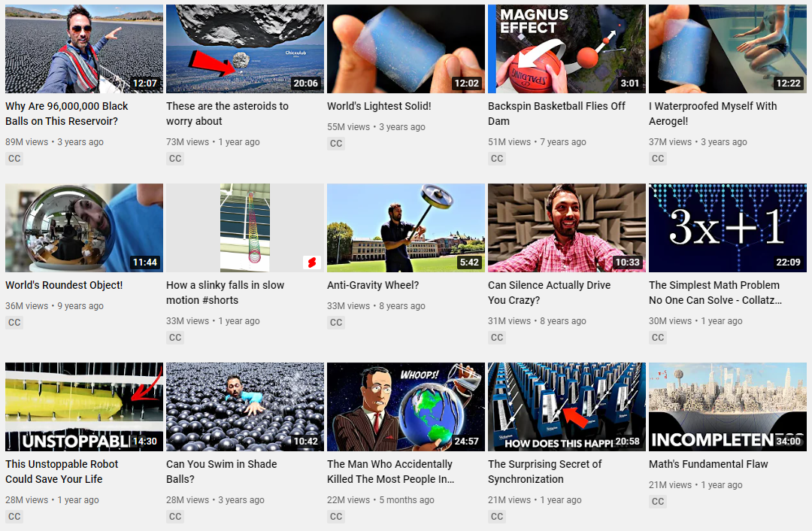Click title 'Why Are 96,000,000 Black Balls on This Reservoir?'

[67, 114]
